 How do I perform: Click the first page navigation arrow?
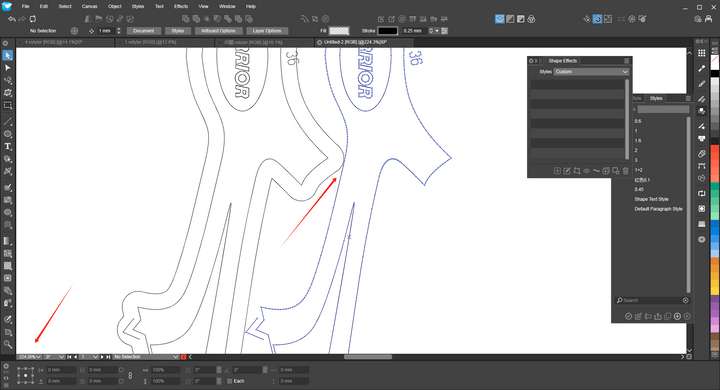[69, 357]
